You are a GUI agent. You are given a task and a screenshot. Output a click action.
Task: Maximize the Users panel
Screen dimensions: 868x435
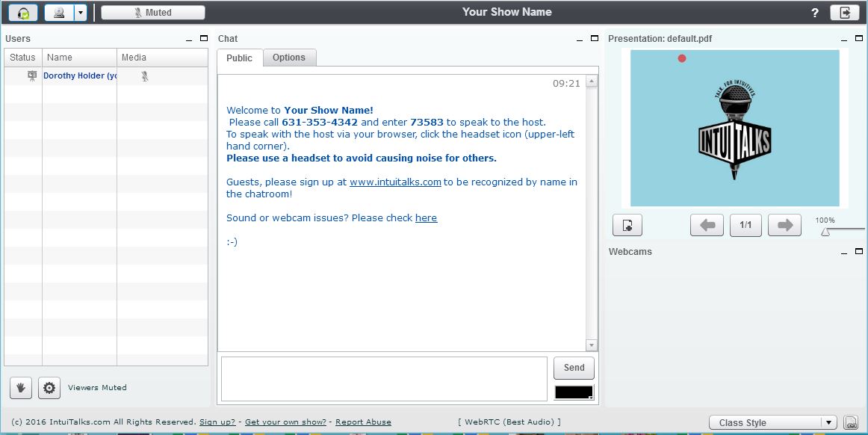[x=204, y=38]
